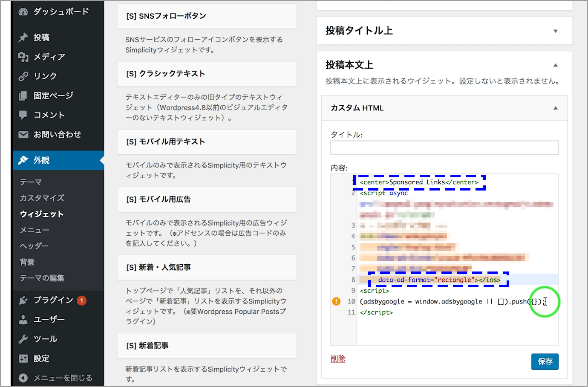Click the chain-link icon beside リンク
This screenshot has height=387, width=588.
[x=23, y=76]
